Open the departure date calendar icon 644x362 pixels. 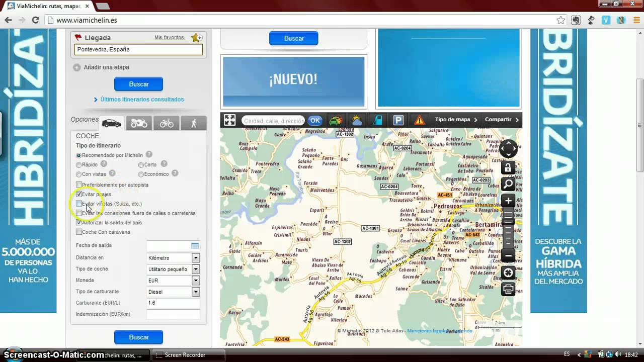195,245
